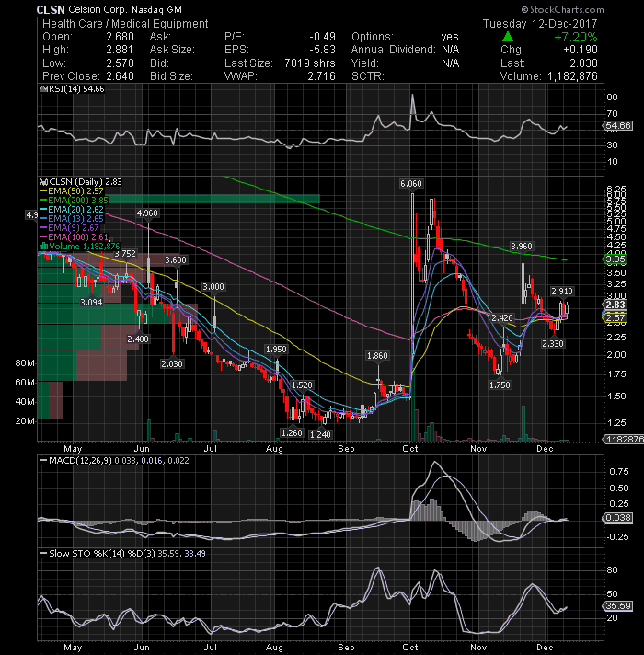Click the Last Size 7819 shrs value
This screenshot has width=644, height=655.
click(309, 63)
